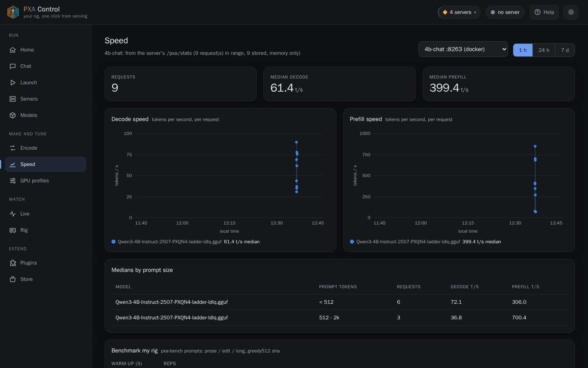The height and width of the screenshot is (368, 588).
Task: Click the Chat speech bubble icon
Action: click(x=13, y=66)
